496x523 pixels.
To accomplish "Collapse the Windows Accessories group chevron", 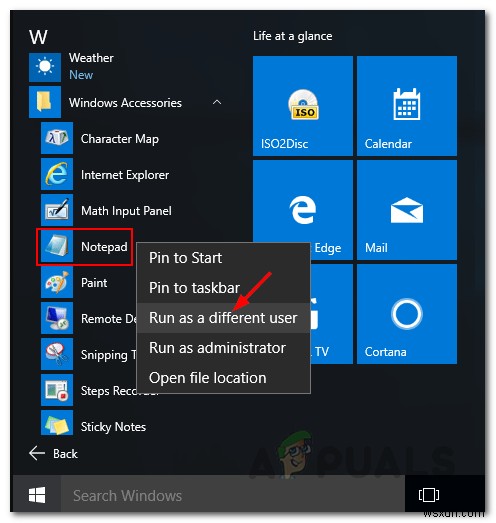I will click(x=217, y=102).
